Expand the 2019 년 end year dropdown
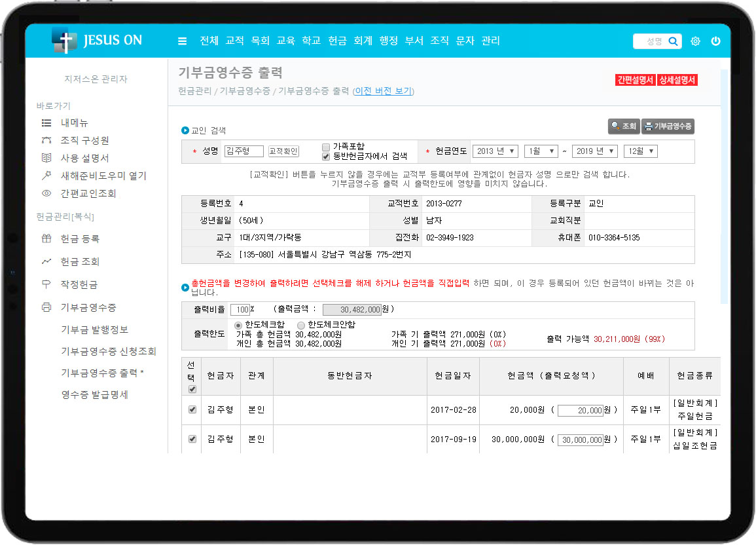 click(594, 151)
